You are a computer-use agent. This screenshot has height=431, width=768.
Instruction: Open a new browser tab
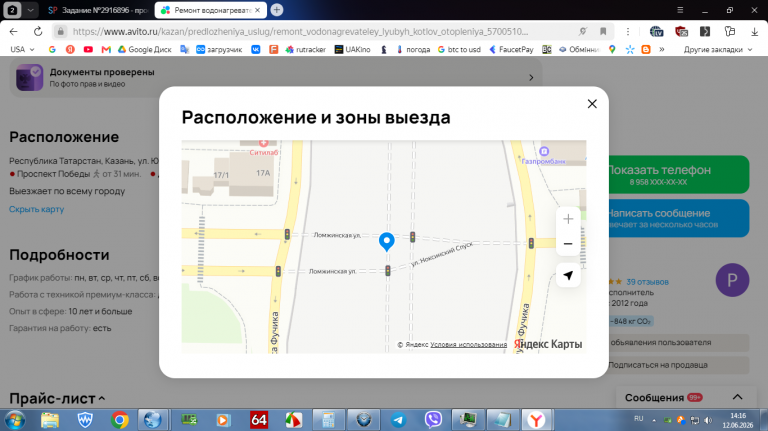[277, 10]
